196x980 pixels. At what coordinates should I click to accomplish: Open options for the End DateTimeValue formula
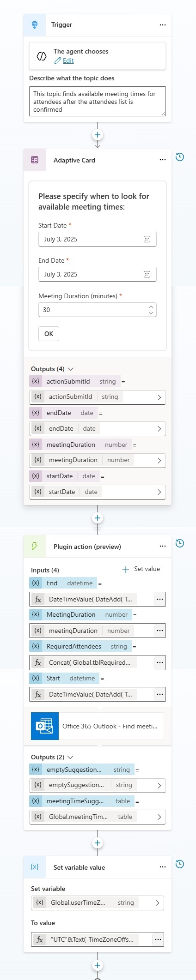(x=160, y=599)
